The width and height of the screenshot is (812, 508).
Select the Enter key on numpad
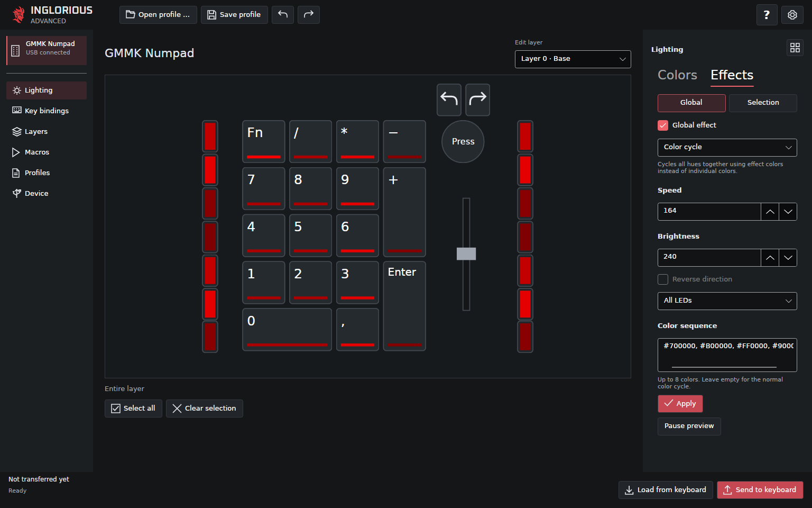pyautogui.click(x=404, y=306)
